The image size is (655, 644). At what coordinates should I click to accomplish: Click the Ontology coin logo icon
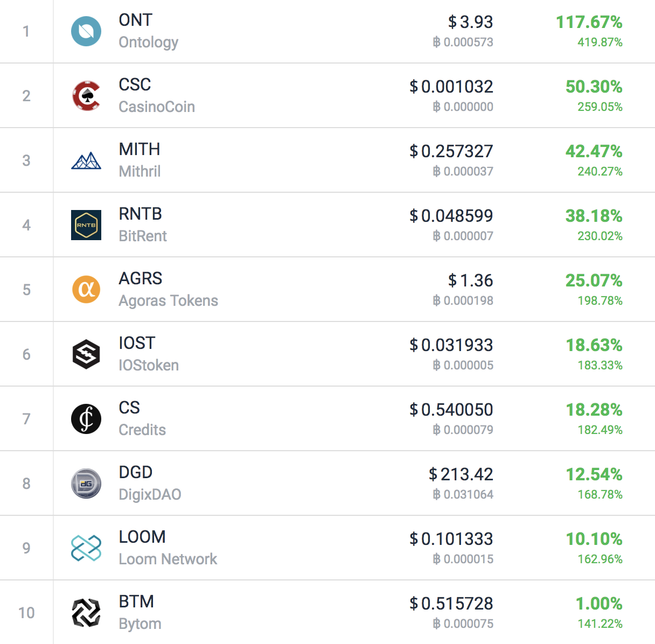coord(86,31)
